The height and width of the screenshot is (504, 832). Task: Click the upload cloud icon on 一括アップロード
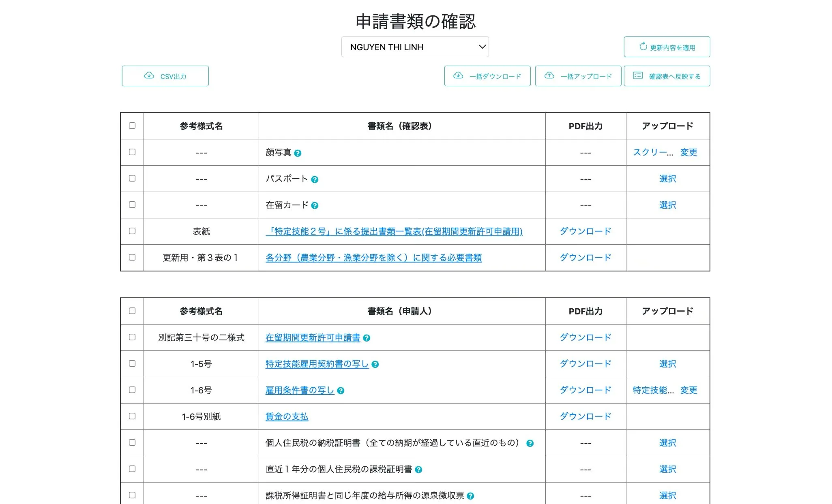coord(550,75)
